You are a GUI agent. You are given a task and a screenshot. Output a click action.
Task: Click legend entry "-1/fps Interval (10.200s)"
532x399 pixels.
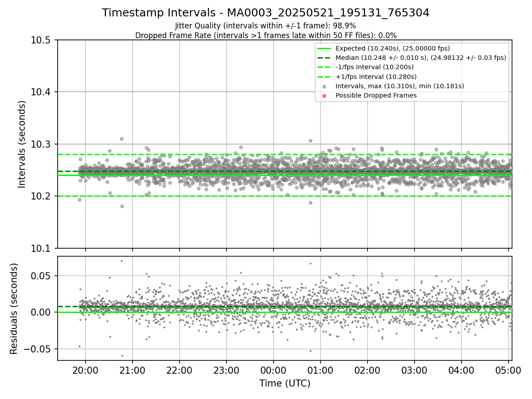point(375,67)
